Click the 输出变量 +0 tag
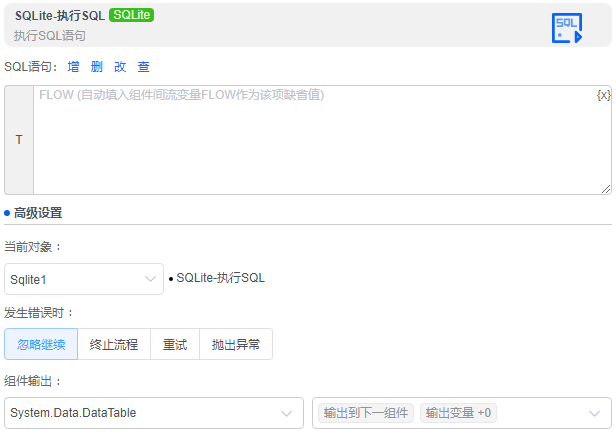616x435 pixels. [458, 413]
